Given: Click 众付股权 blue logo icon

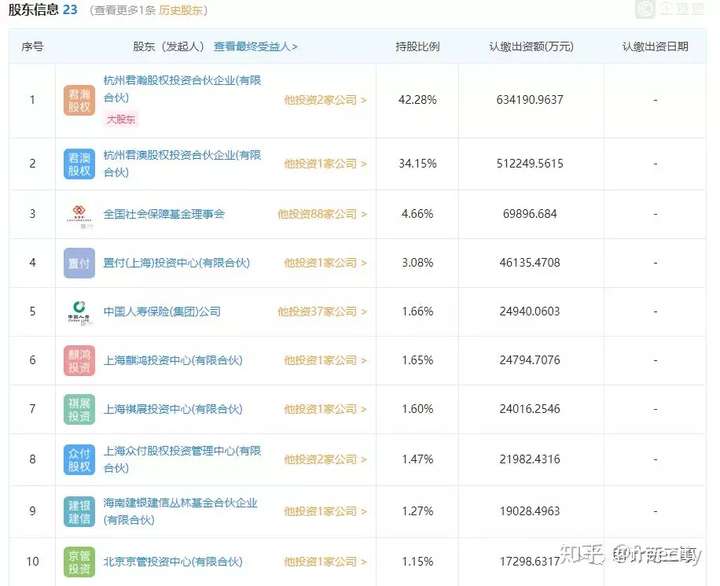Looking at the screenshot, I should point(79,460).
